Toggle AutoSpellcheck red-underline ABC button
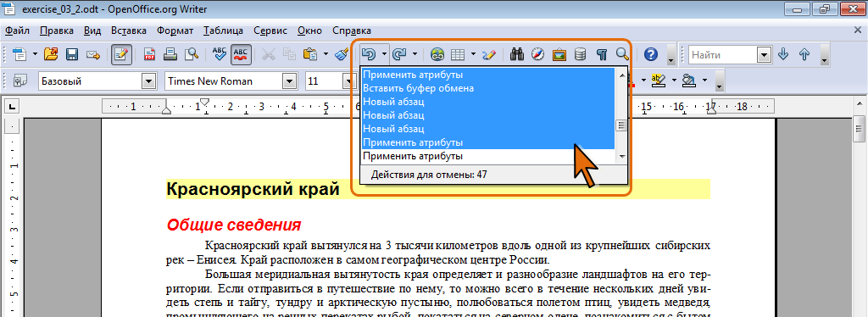Viewport: 868px width, 317px height. point(241,54)
